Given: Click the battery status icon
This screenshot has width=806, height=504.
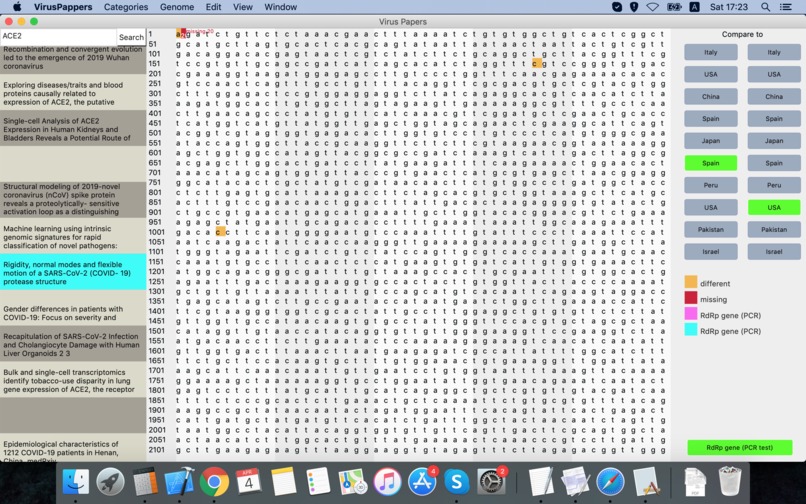Looking at the screenshot, I should click(x=674, y=7).
